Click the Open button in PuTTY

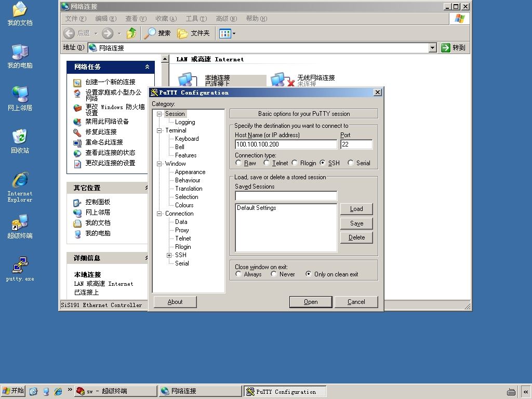click(x=311, y=302)
